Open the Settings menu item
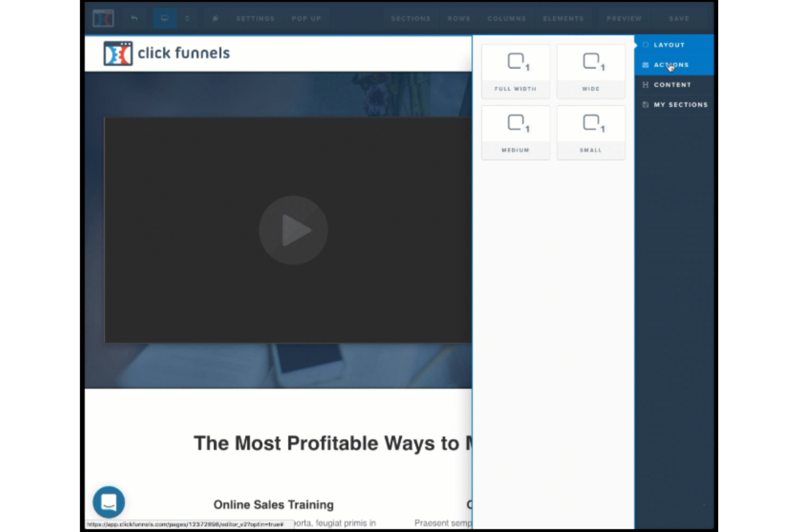The image size is (798, 532). [255, 18]
